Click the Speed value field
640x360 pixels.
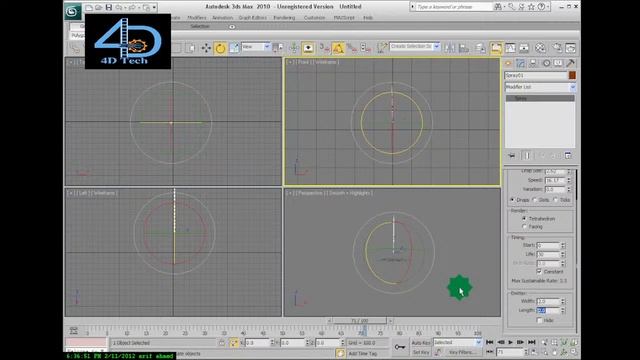click(555, 180)
